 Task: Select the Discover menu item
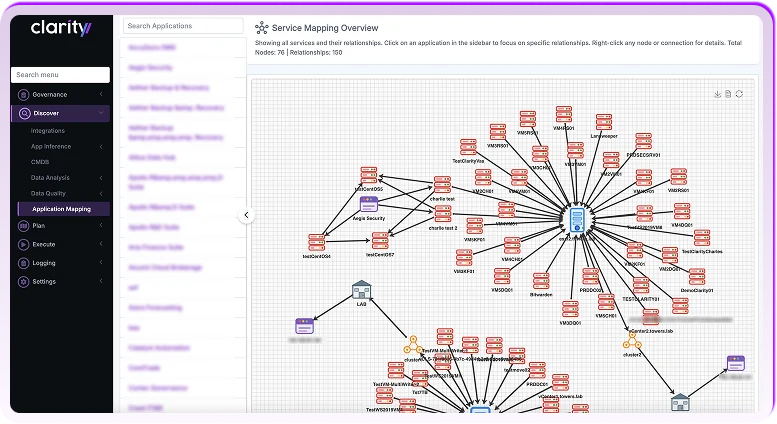tap(60, 113)
